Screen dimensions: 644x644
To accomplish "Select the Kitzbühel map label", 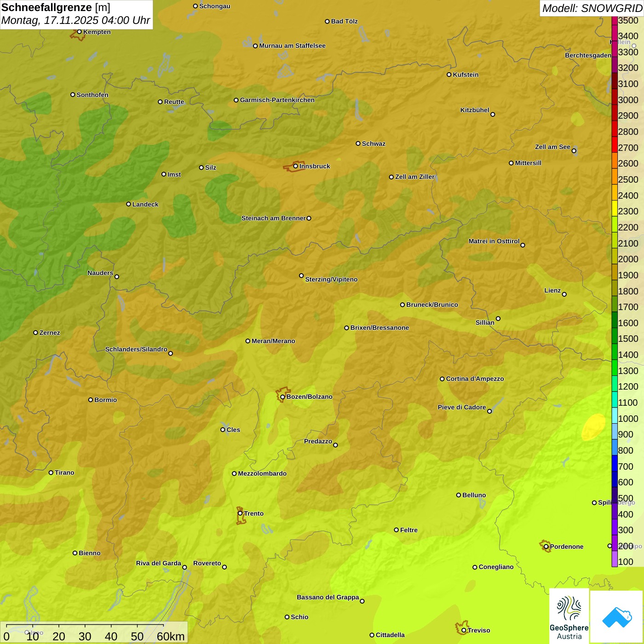I will click(x=475, y=110).
